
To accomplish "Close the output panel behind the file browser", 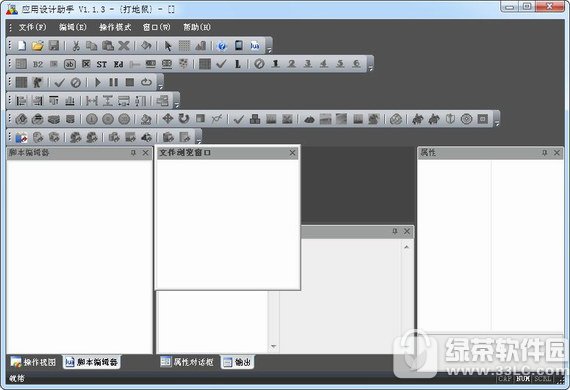I will pyautogui.click(x=407, y=231).
